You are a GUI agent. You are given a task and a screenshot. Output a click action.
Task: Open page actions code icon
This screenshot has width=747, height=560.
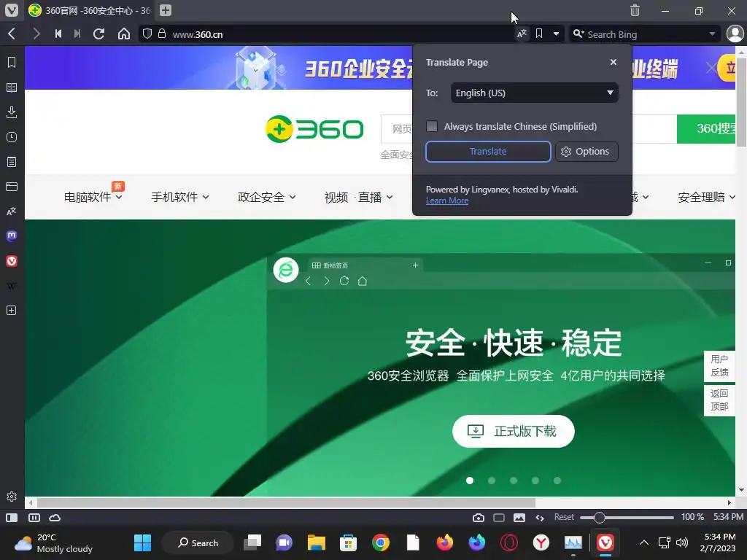540,518
